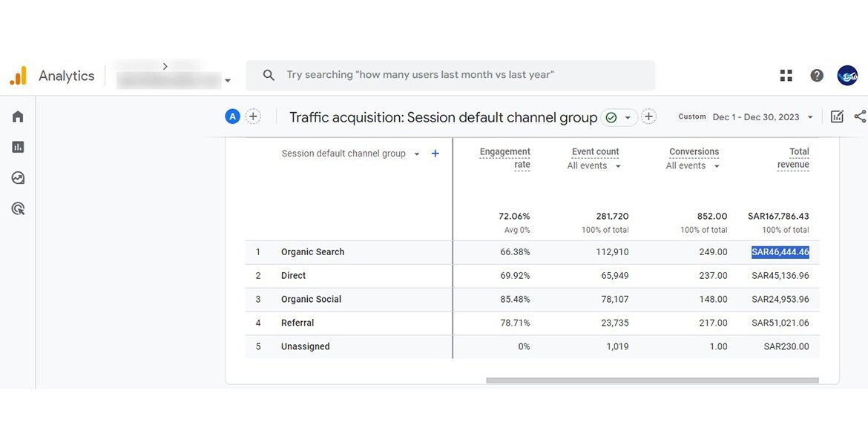The image size is (868, 448).
Task: Open the Explore icon in sidebar
Action: [x=18, y=178]
